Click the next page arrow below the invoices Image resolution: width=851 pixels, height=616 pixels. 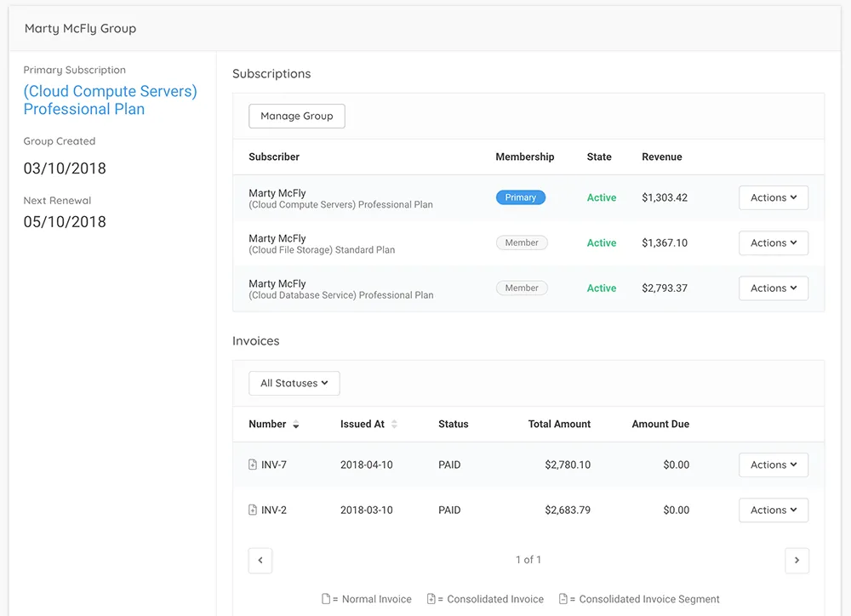797,560
